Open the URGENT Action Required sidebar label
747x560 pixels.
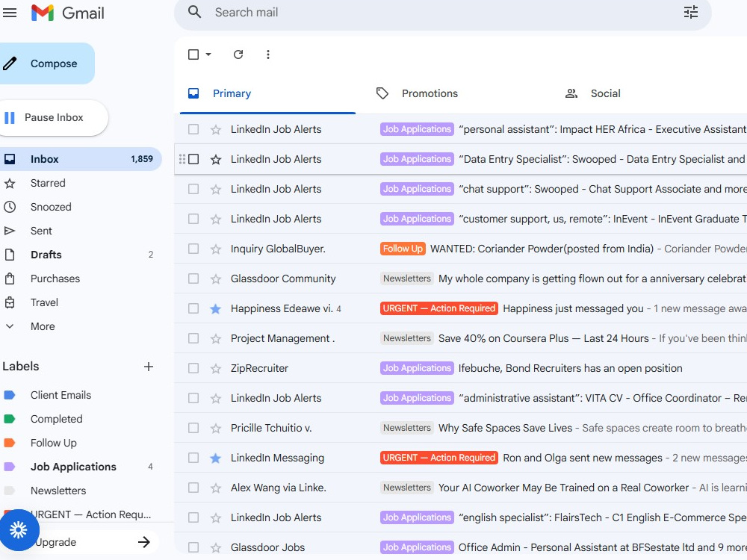click(x=90, y=514)
